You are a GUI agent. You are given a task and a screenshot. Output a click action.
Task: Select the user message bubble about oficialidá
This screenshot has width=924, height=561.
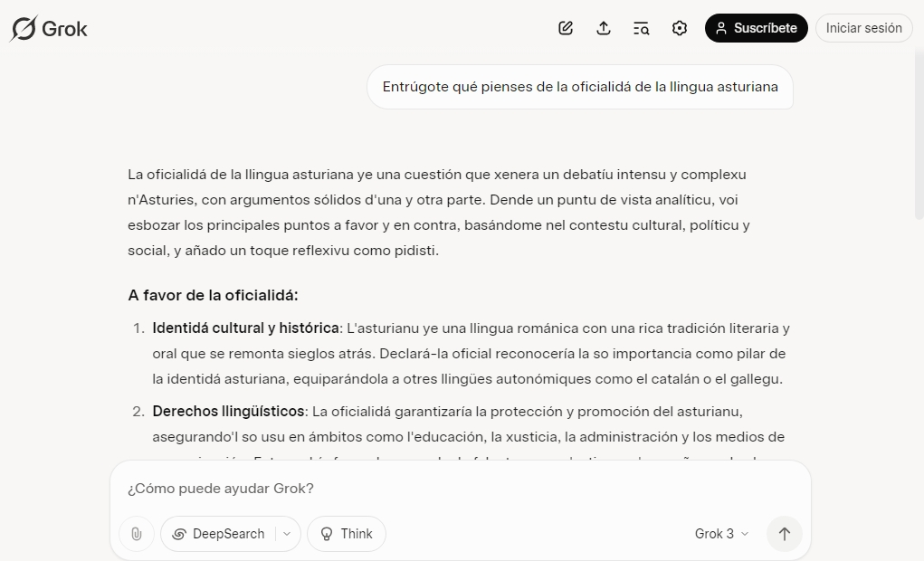580,87
